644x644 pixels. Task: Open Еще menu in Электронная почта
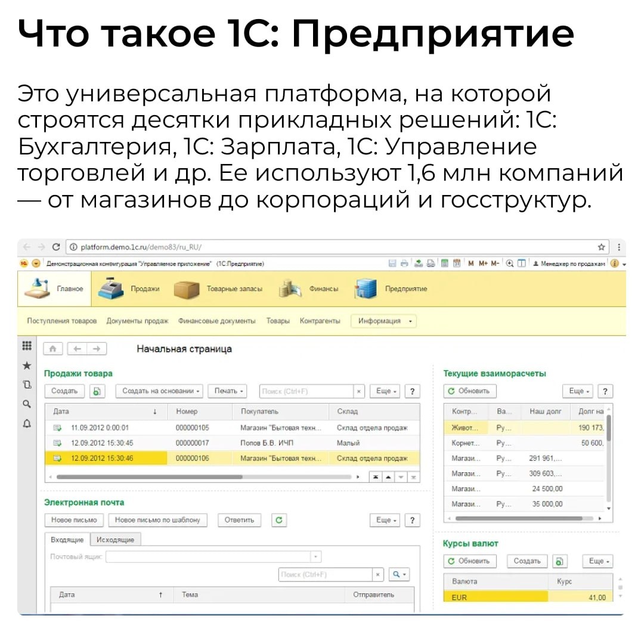click(386, 520)
